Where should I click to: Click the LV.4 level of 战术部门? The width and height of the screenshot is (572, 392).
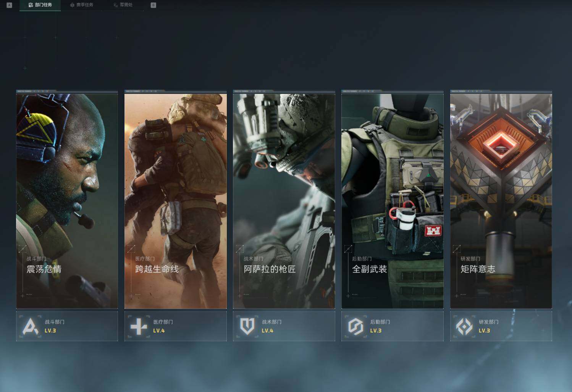267,331
